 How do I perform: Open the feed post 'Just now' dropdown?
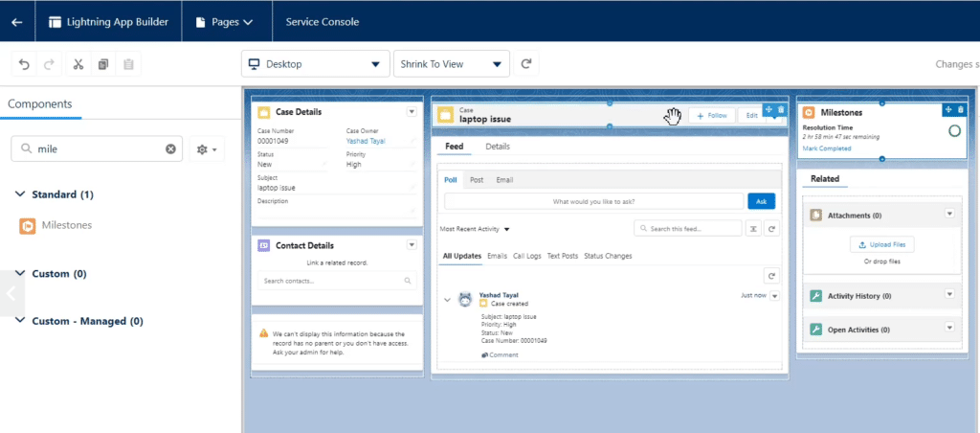point(775,296)
